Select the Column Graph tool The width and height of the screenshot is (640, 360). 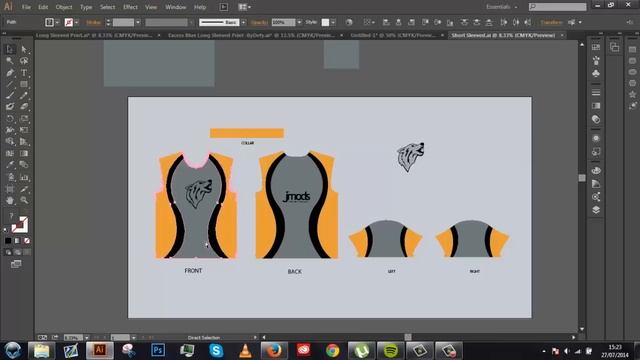tap(24, 178)
